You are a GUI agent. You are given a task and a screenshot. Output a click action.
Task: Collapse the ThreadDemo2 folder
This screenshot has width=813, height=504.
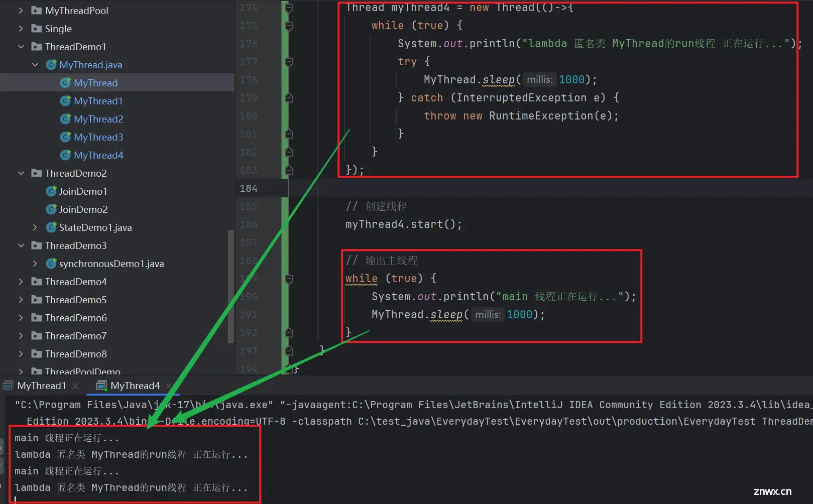pyautogui.click(x=21, y=173)
